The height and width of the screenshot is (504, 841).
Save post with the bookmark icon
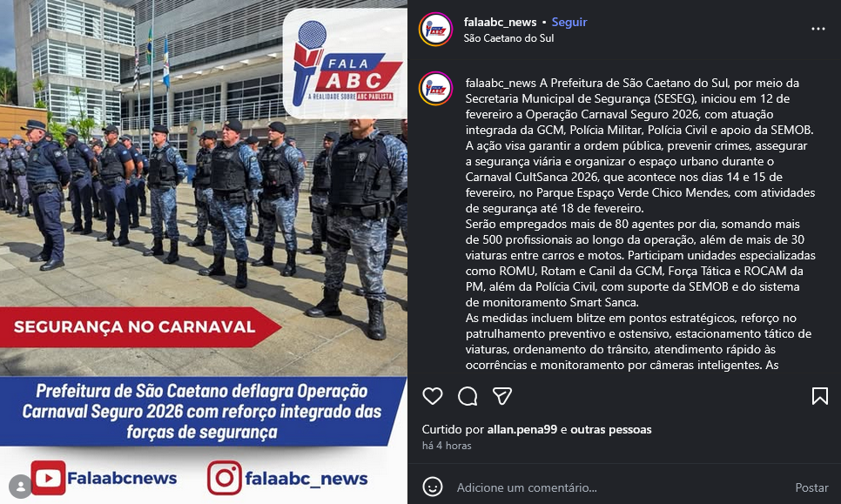point(819,396)
